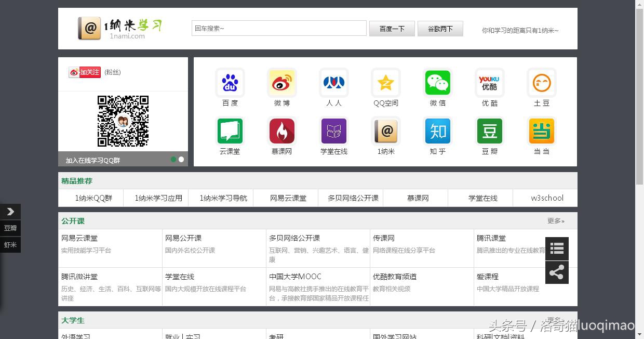Open 网易云课堂 in the 精品推荐 row
Image resolution: width=644 pixels, height=339 pixels.
[x=288, y=198]
